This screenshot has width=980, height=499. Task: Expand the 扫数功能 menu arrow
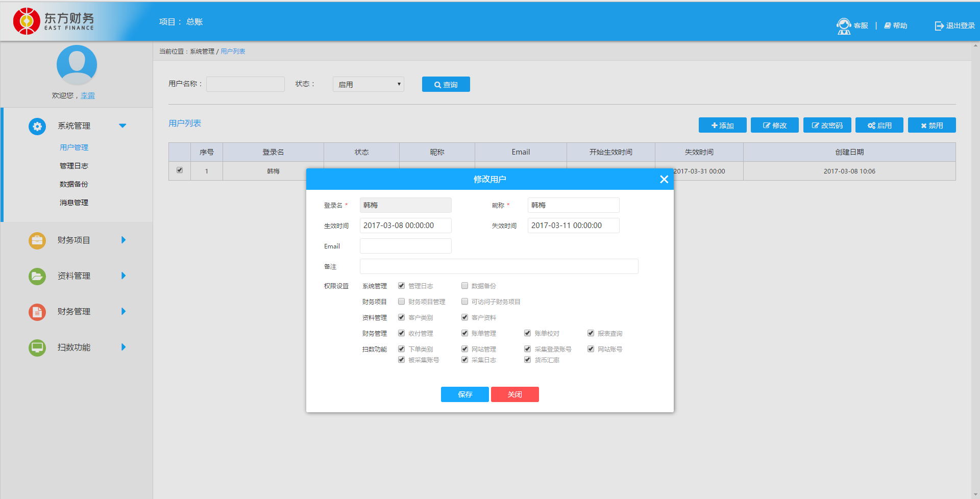coord(124,347)
